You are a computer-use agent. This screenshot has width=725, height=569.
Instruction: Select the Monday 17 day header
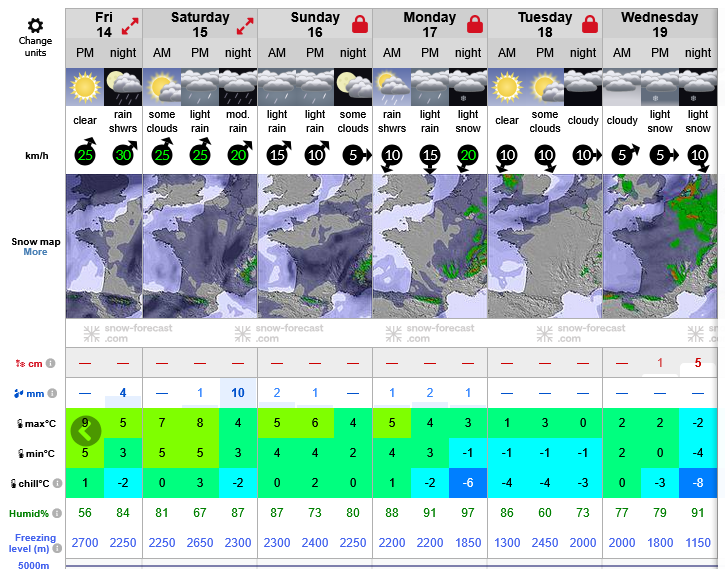[430, 24]
